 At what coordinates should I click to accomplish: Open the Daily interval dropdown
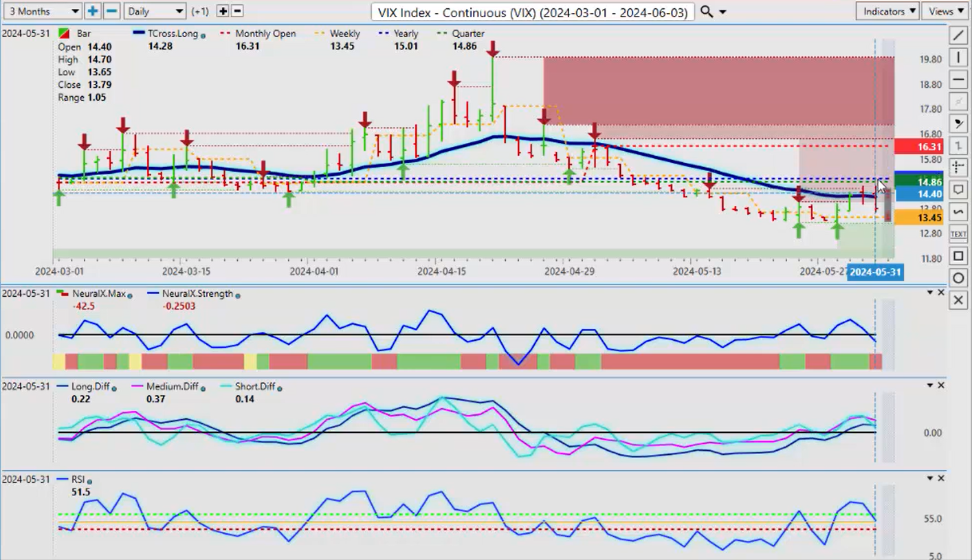(x=156, y=11)
